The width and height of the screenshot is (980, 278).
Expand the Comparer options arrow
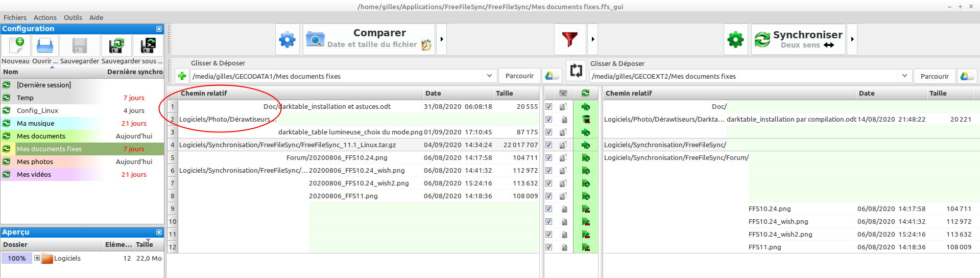(442, 39)
